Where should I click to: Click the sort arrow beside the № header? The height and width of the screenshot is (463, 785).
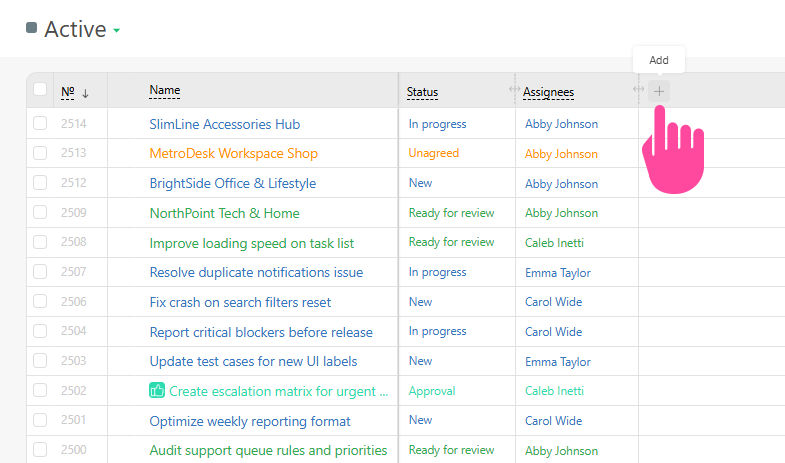(x=86, y=93)
